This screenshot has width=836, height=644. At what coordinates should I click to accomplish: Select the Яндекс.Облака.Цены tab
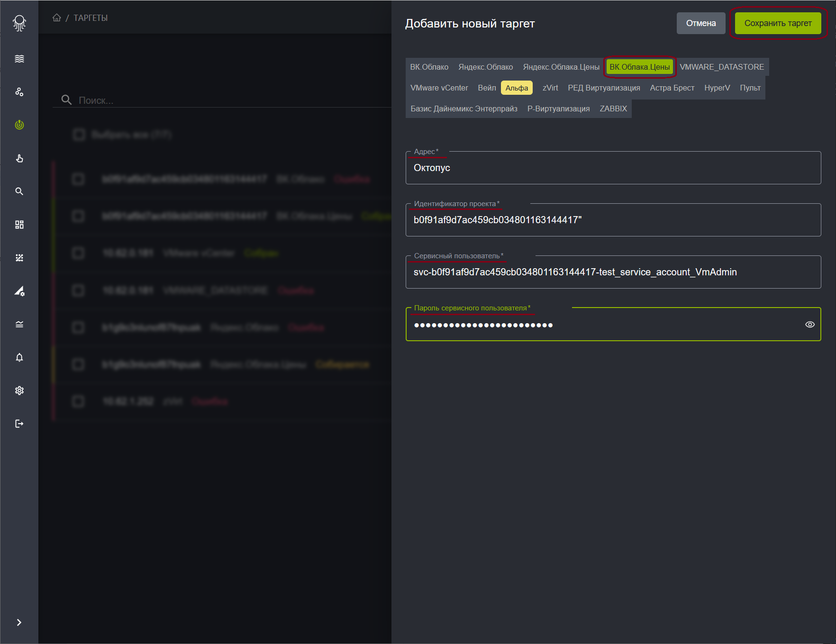pos(561,67)
